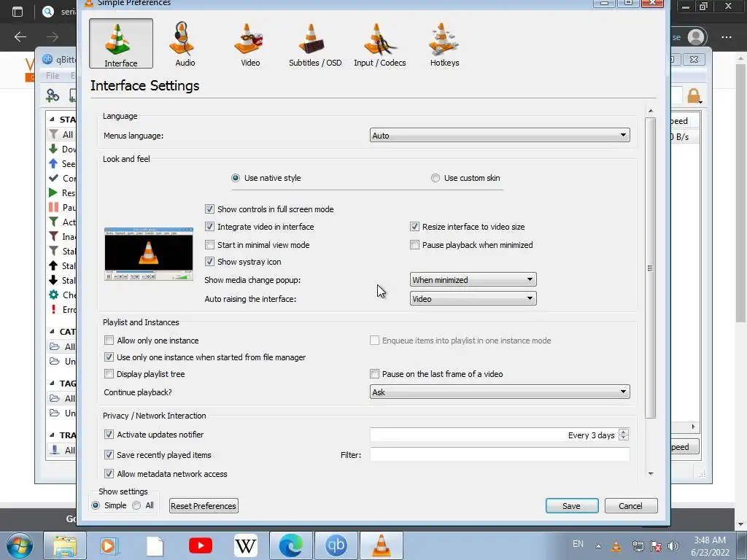Open the volume control tray icon
Viewport: 747px width, 560px height.
click(673, 546)
